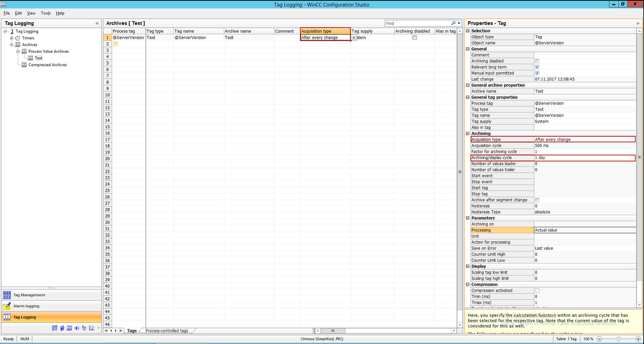Viewport: 644px width, 344px height.
Task: Collapse the Process Value Archives node
Action: pyautogui.click(x=18, y=51)
